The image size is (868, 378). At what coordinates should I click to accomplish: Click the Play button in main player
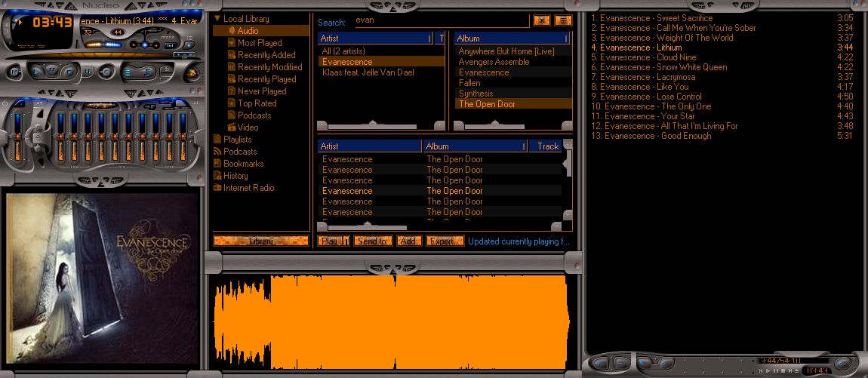pyautogui.click(x=36, y=72)
